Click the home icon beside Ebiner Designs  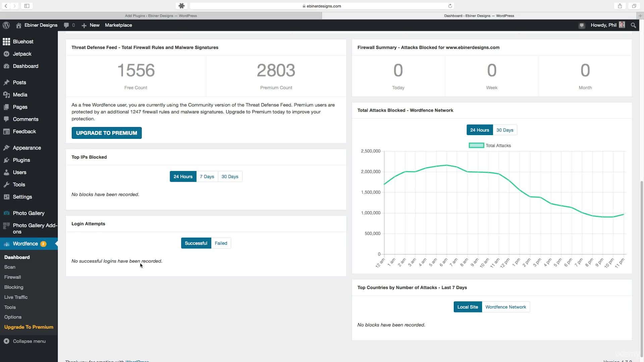(x=19, y=25)
